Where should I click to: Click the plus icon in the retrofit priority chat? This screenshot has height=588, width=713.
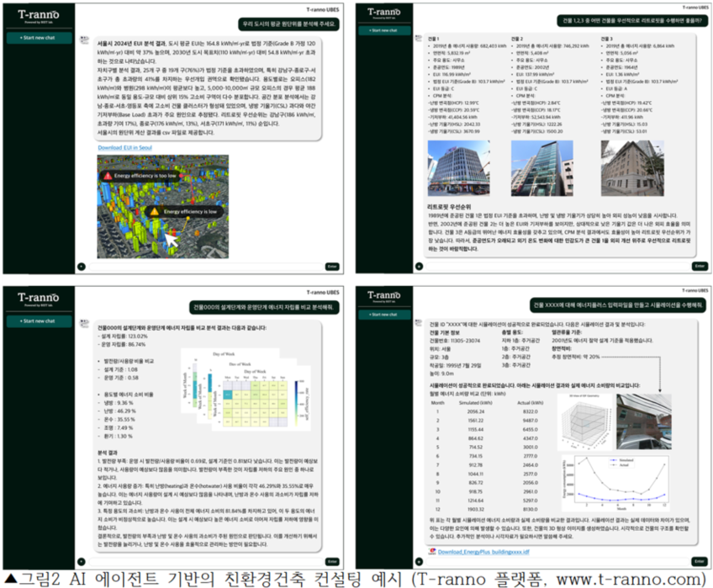pyautogui.click(x=420, y=266)
